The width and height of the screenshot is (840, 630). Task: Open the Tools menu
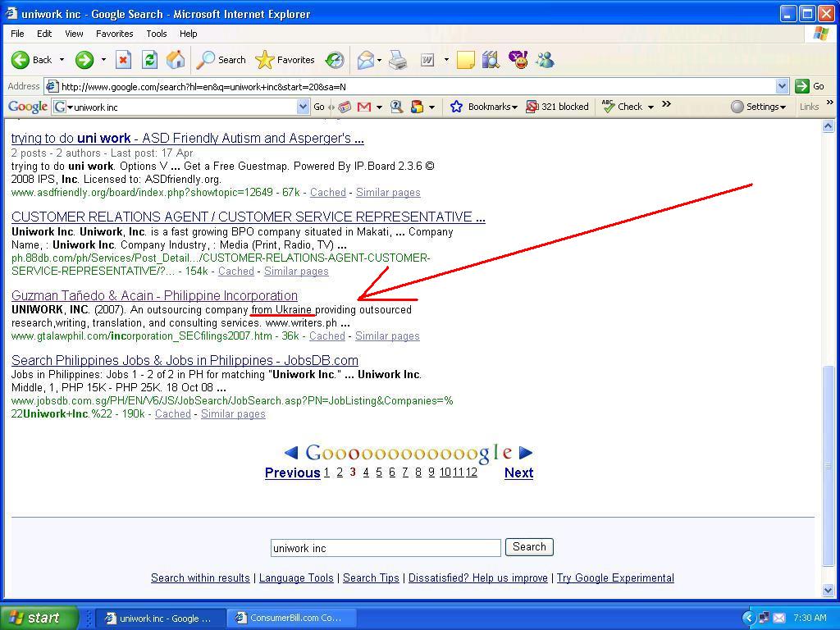(157, 34)
